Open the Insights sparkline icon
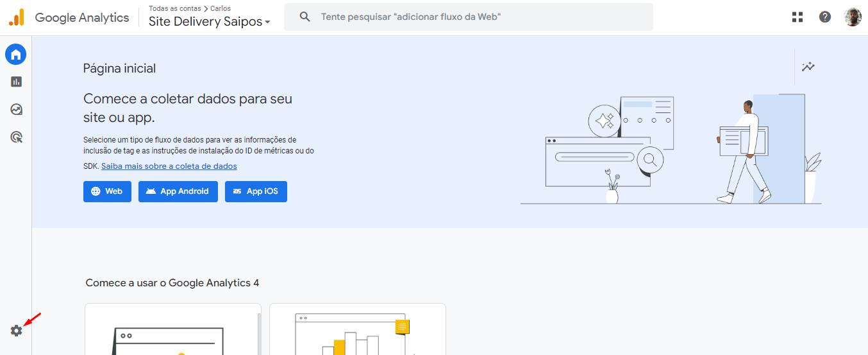This screenshot has height=355, width=868. [x=808, y=67]
